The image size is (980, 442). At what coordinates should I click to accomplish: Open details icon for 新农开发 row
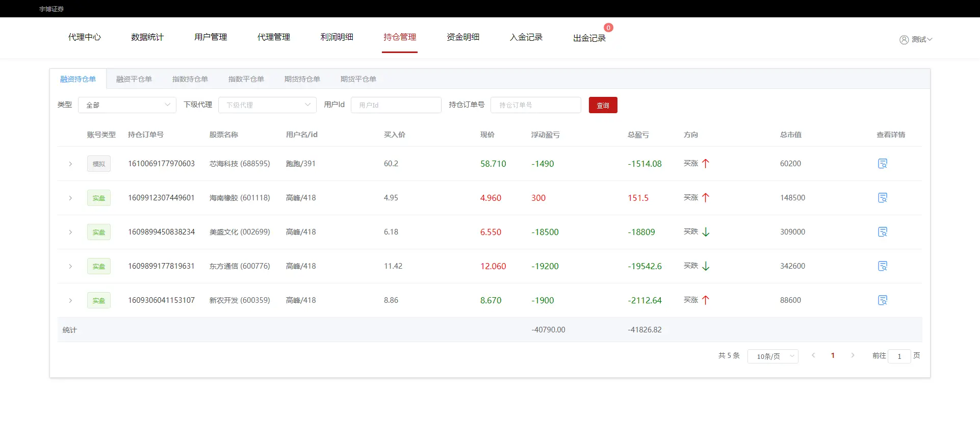pos(883,300)
